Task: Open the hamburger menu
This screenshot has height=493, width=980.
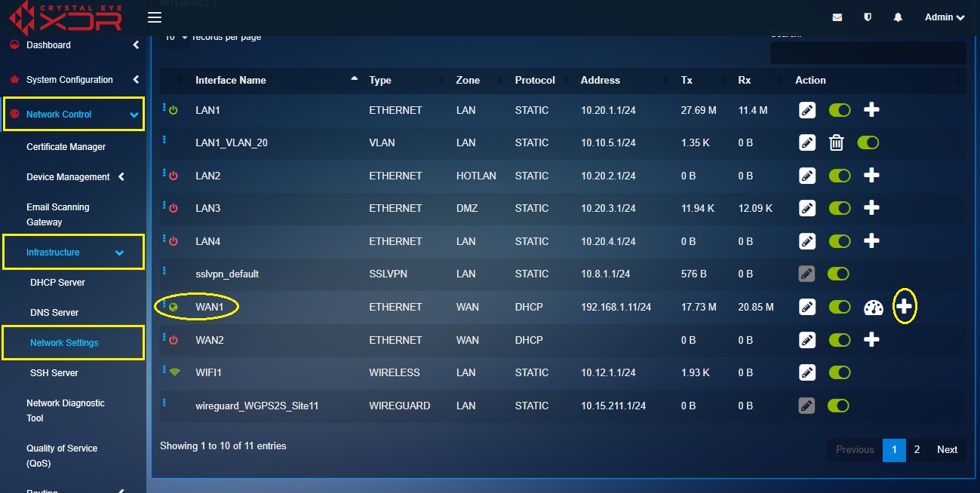Action: (x=155, y=17)
